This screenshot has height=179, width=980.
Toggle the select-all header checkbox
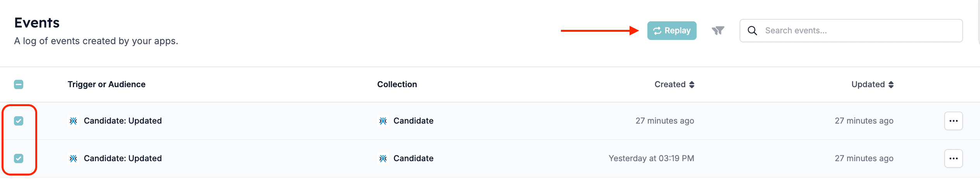click(19, 84)
